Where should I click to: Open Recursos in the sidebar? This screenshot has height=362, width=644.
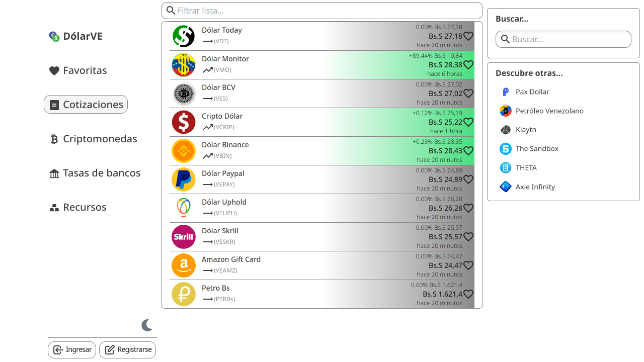point(78,207)
